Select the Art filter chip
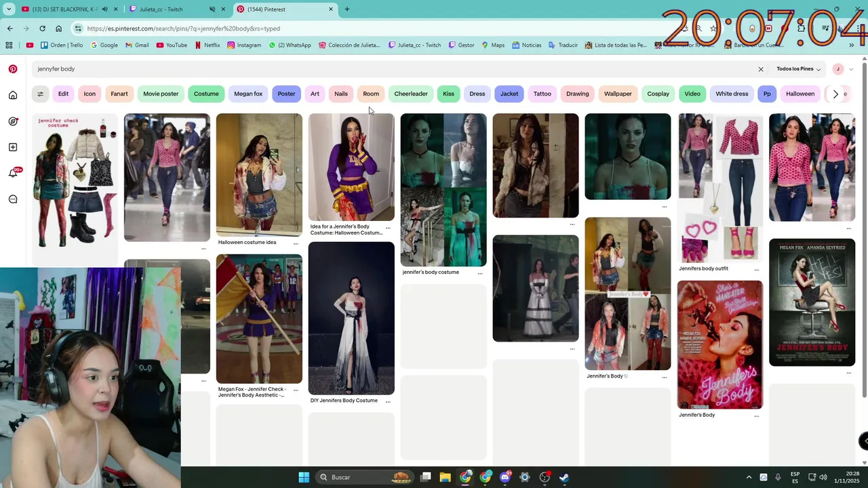Viewport: 868px width, 488px height. (x=315, y=94)
